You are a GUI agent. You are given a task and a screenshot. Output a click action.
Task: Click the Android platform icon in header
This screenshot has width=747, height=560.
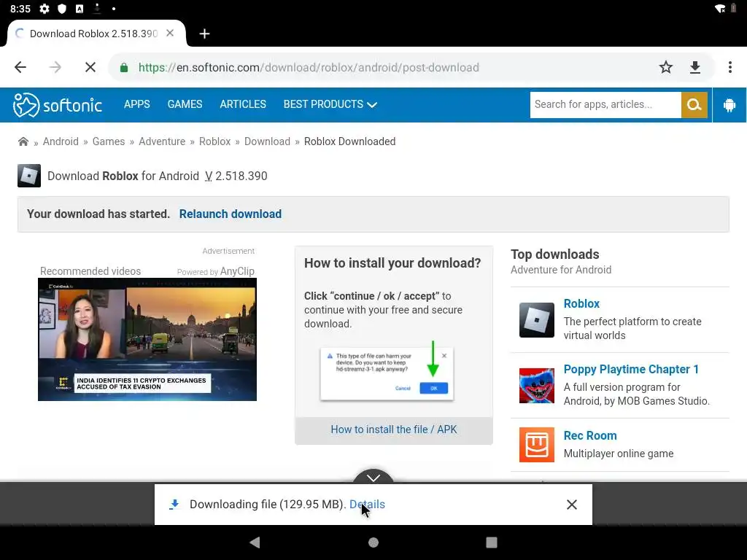[x=729, y=105]
